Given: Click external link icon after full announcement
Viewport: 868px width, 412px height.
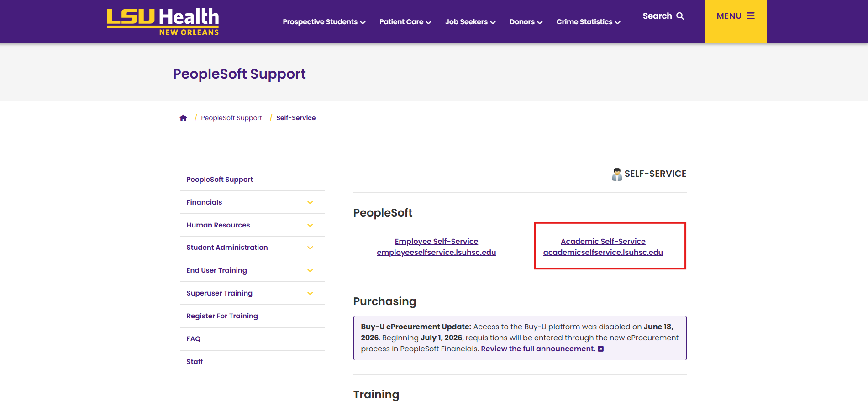Looking at the screenshot, I should [601, 349].
